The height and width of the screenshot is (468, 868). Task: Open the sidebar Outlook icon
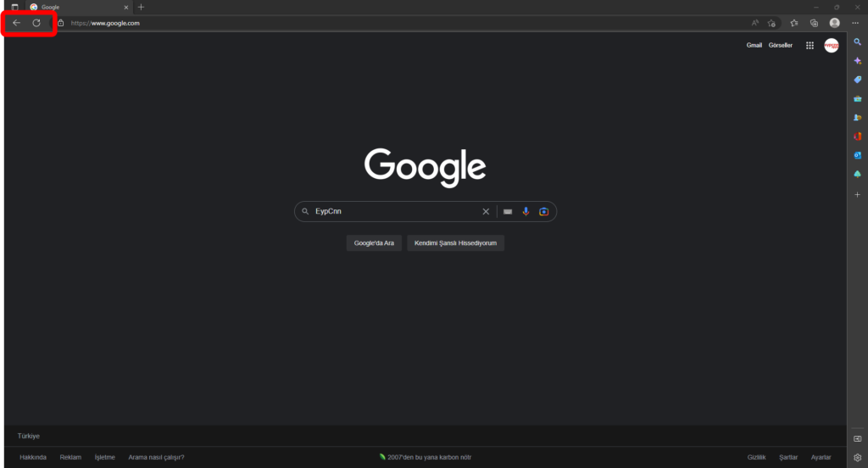tap(858, 155)
